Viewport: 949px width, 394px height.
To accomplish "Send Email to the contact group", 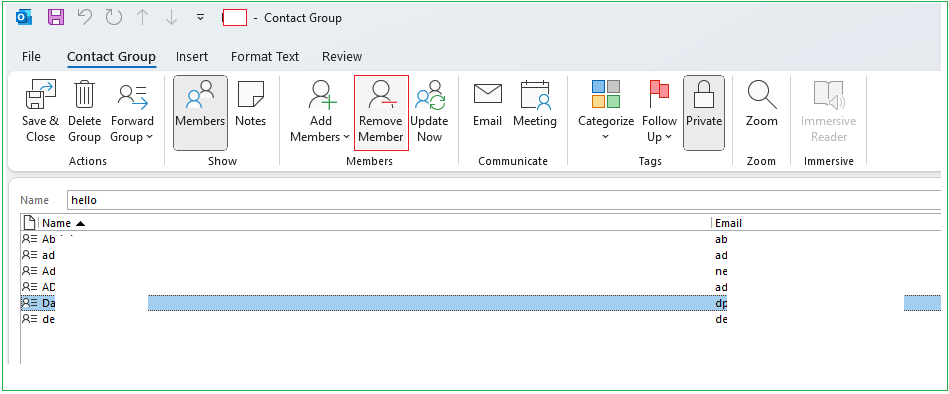I will click(x=487, y=105).
